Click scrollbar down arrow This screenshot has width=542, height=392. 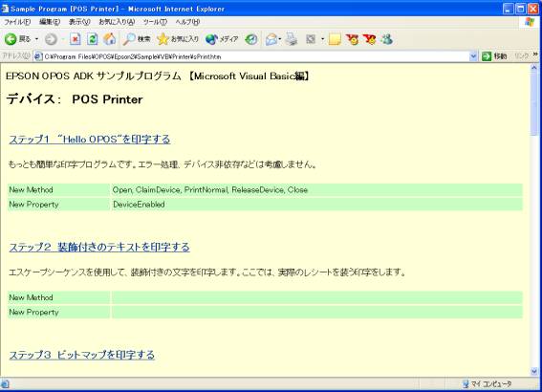pyautogui.click(x=534, y=372)
